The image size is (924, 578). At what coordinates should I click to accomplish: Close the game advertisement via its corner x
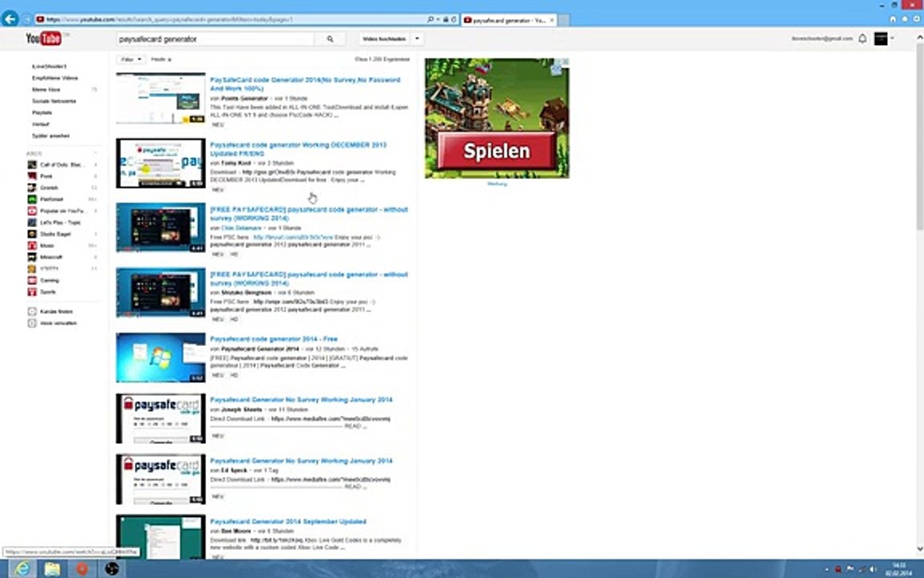(x=565, y=62)
